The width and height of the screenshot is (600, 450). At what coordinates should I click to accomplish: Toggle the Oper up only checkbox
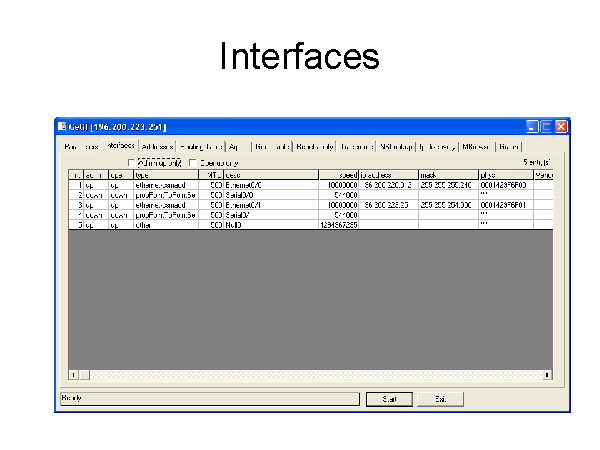coord(193,163)
